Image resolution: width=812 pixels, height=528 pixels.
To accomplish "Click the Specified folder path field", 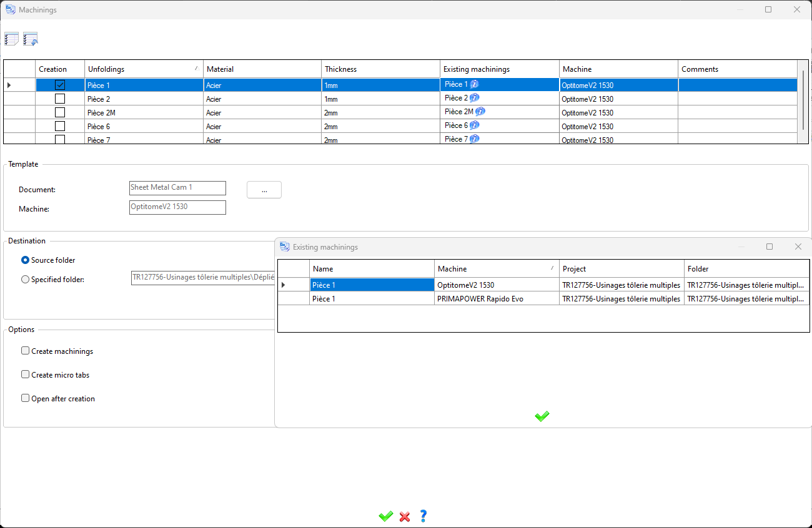I will tap(203, 278).
